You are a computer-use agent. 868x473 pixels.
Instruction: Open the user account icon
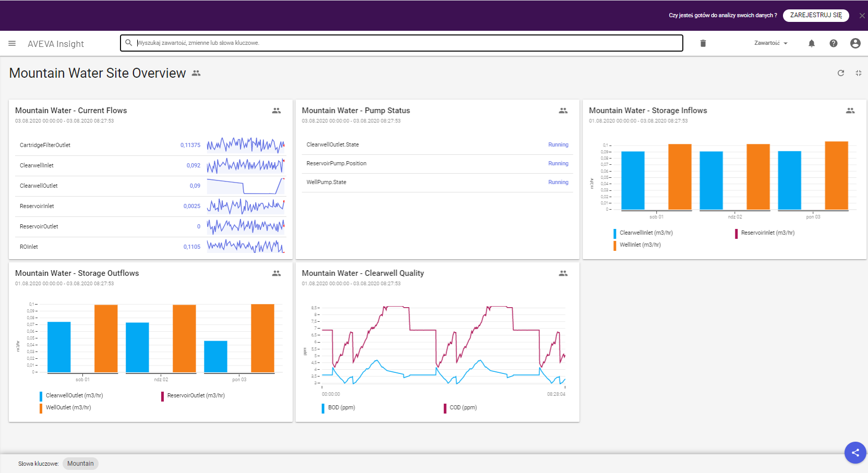point(855,43)
